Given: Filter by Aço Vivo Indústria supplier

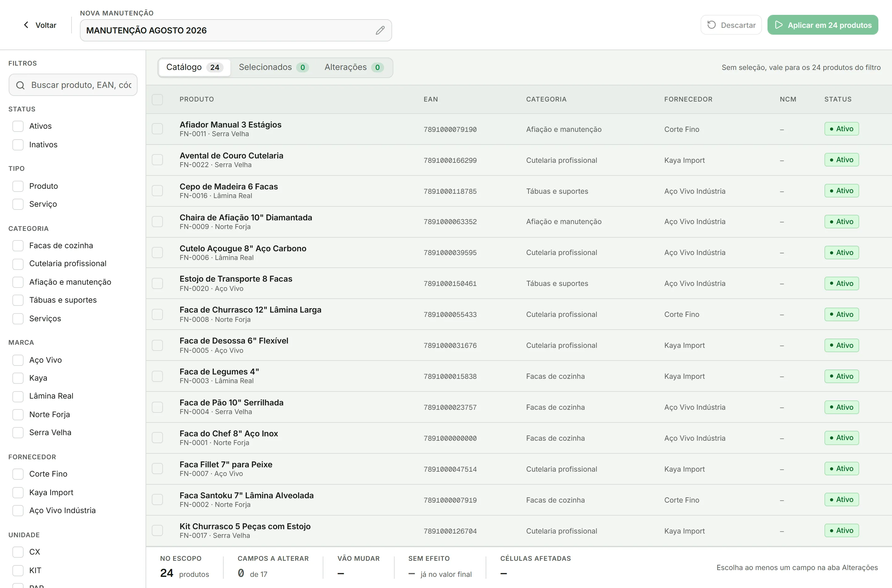Looking at the screenshot, I should pyautogui.click(x=18, y=510).
